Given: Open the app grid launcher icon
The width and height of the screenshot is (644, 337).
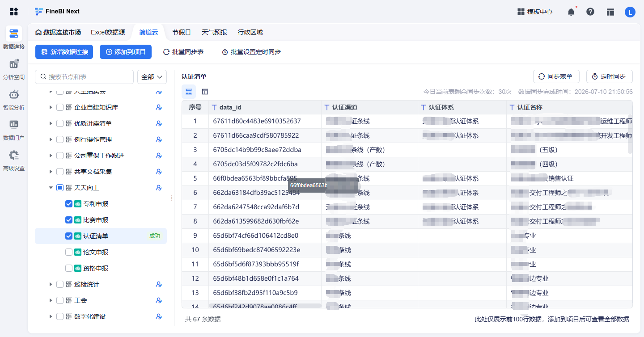Looking at the screenshot, I should coord(14,12).
